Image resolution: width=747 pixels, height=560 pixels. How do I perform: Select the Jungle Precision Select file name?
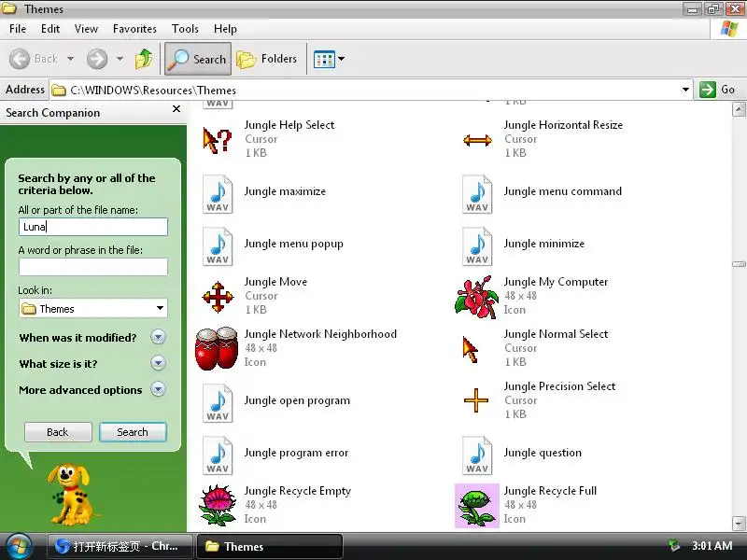pos(559,386)
